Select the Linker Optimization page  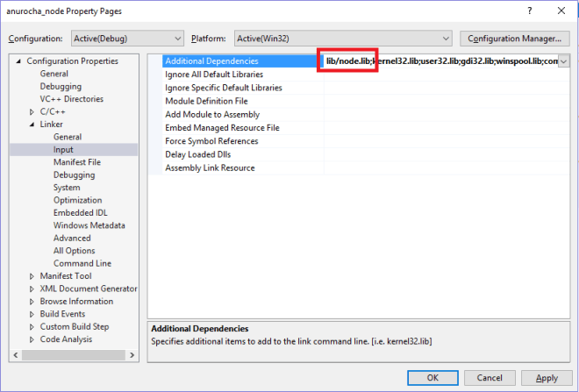(77, 200)
